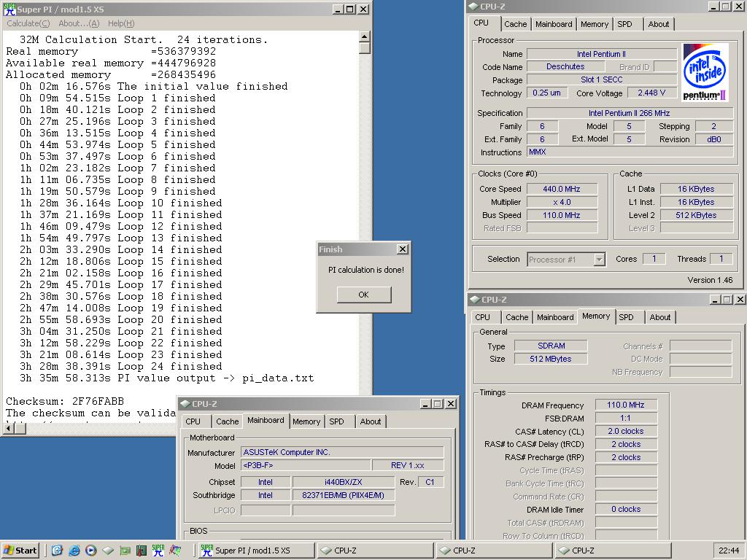This screenshot has width=747, height=560.
Task: Click the memory Size field '512 MBytes'
Action: click(551, 359)
